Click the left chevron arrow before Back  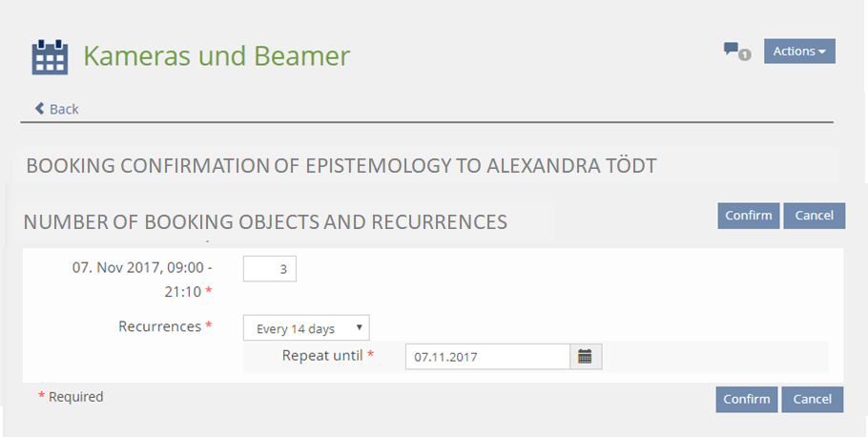[40, 109]
